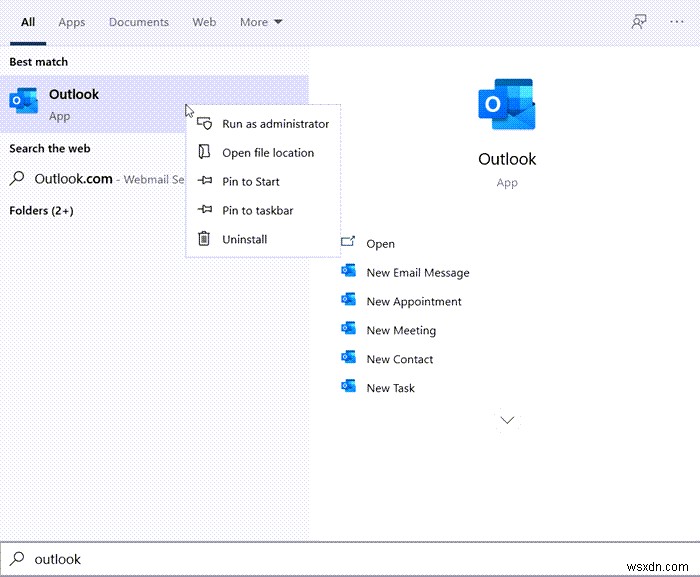Click the Open launch icon in preview pane
Viewport: 700px width, 577px height.
click(x=348, y=242)
